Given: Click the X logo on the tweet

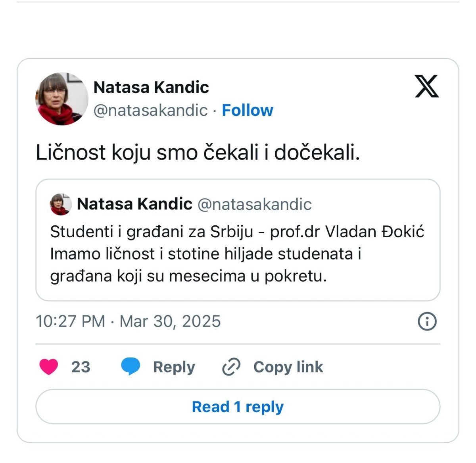Looking at the screenshot, I should point(426,86).
